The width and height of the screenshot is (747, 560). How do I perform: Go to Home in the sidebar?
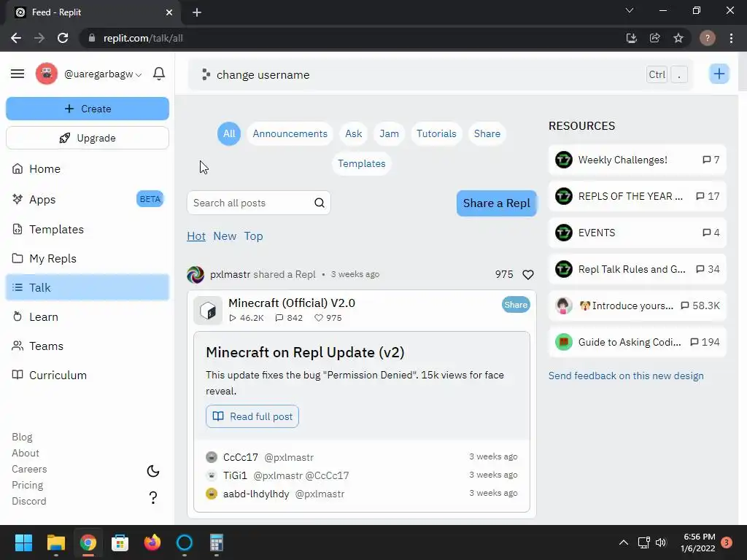(88, 169)
